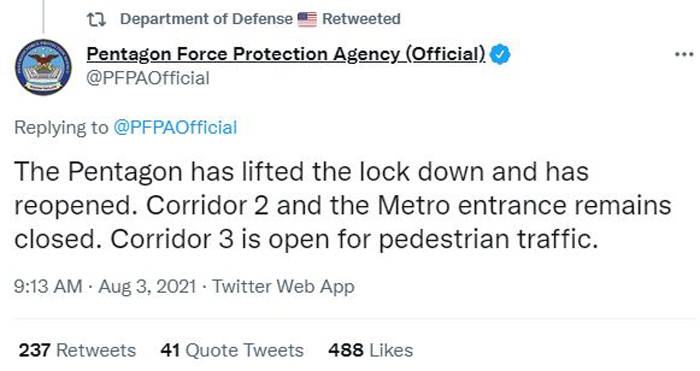Open Pentagon Force Protection Agency (Official) profile name
Screen dimensions: 700x371
coord(286,54)
